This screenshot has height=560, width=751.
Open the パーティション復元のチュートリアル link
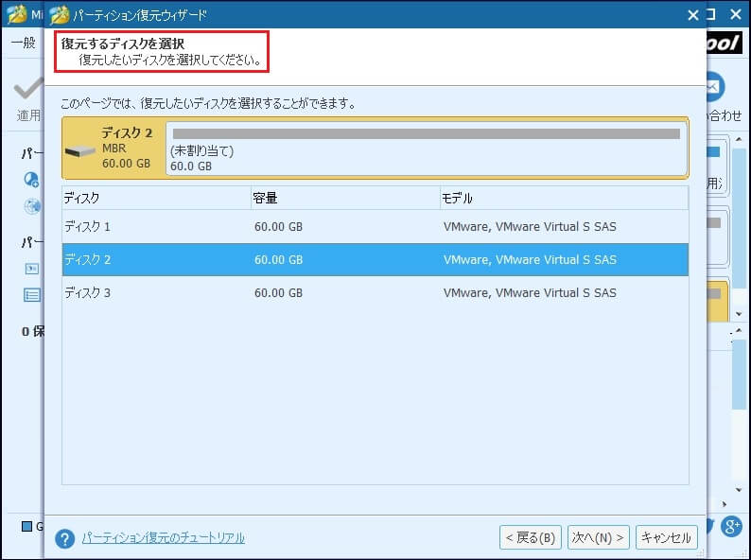coord(164,538)
